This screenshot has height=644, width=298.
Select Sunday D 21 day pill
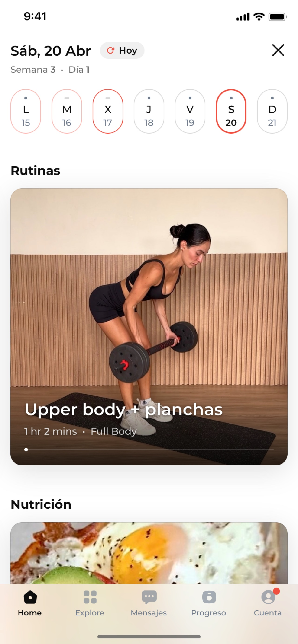point(272,111)
